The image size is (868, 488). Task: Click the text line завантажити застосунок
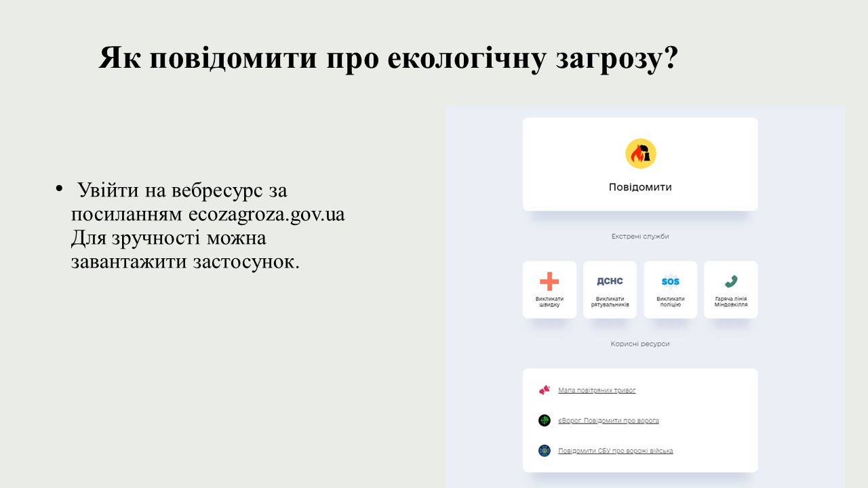tap(185, 262)
